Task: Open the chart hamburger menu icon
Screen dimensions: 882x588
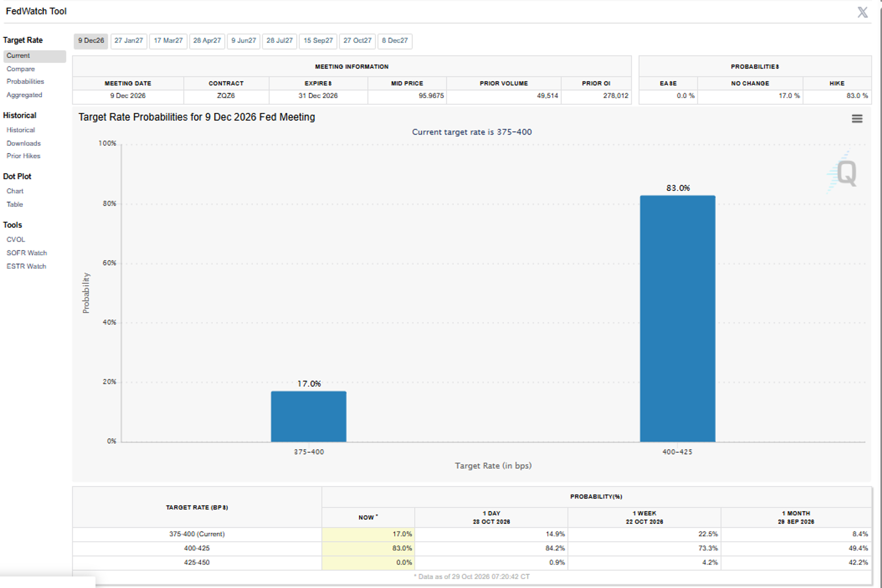Action: point(857,118)
